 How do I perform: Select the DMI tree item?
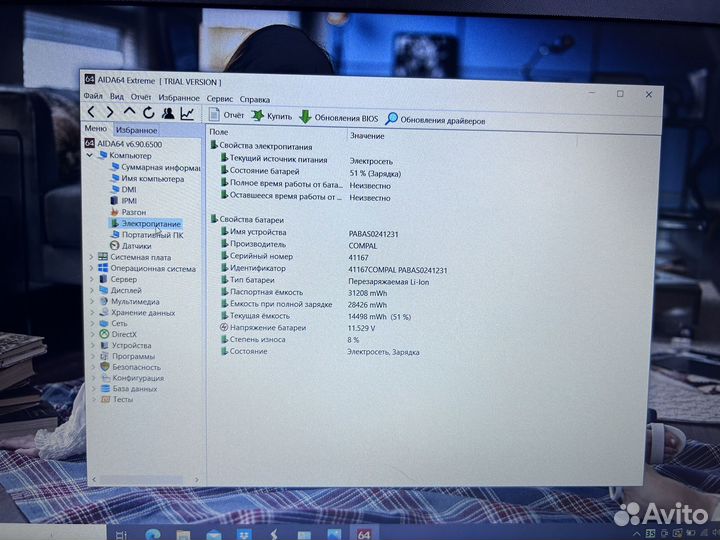(x=124, y=190)
